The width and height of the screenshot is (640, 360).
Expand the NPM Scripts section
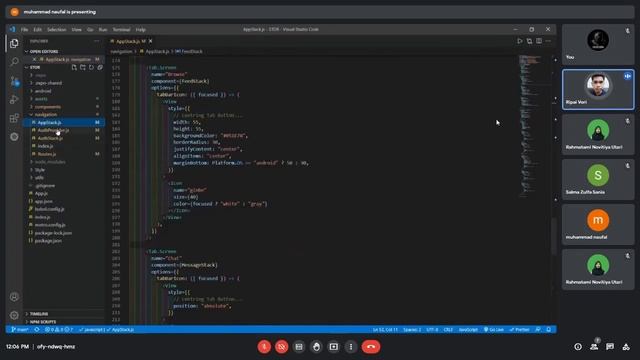pyautogui.click(x=64, y=322)
